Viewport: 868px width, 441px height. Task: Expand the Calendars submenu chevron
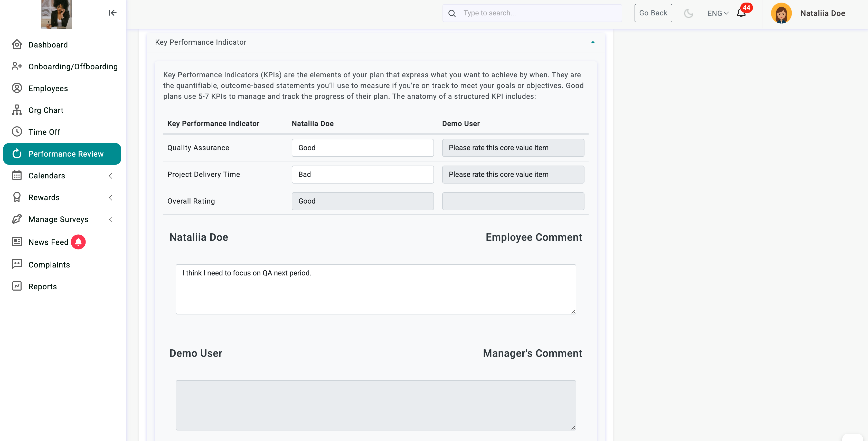(x=110, y=176)
